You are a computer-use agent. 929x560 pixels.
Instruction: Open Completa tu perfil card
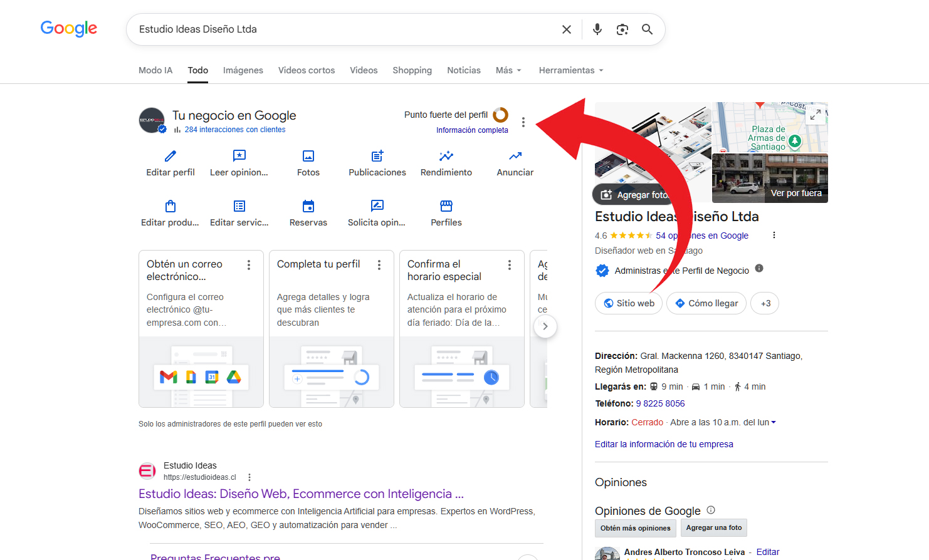[332, 329]
